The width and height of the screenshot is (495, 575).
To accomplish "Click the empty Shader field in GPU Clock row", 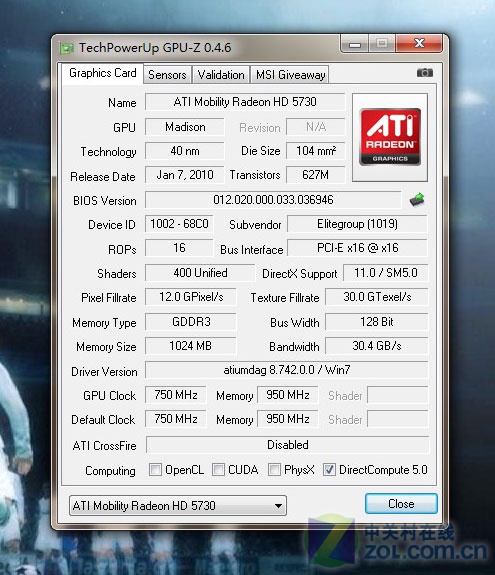I will [x=398, y=395].
